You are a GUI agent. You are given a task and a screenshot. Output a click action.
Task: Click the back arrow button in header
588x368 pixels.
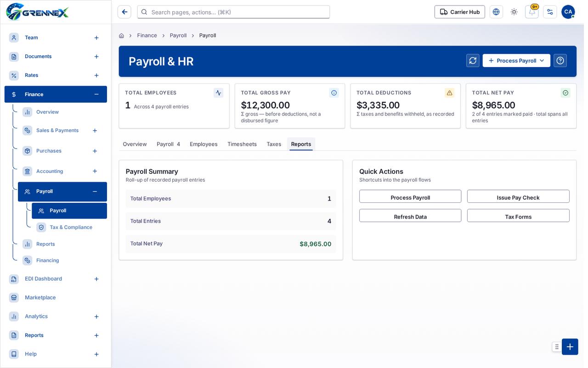[x=124, y=12]
